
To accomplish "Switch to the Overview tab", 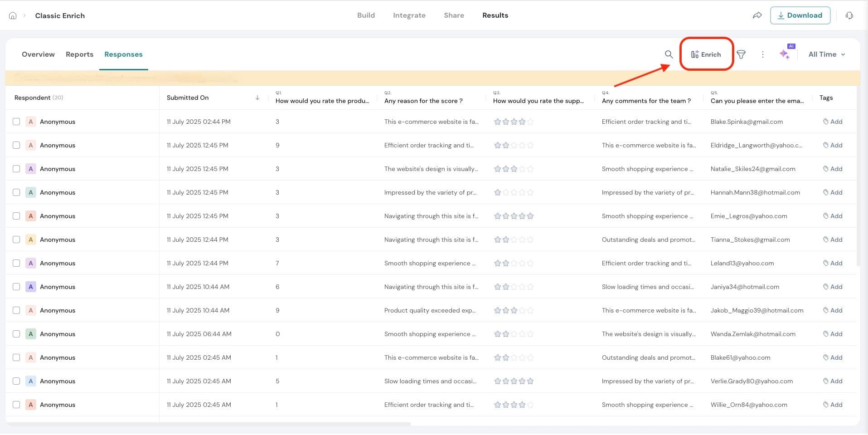I will click(38, 54).
